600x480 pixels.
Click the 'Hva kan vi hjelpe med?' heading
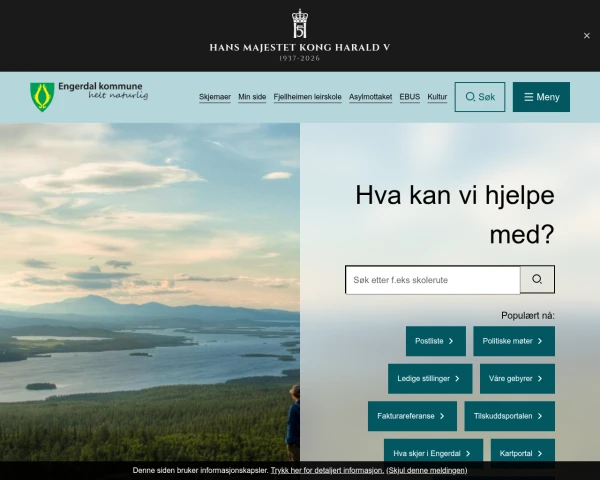pyautogui.click(x=455, y=214)
